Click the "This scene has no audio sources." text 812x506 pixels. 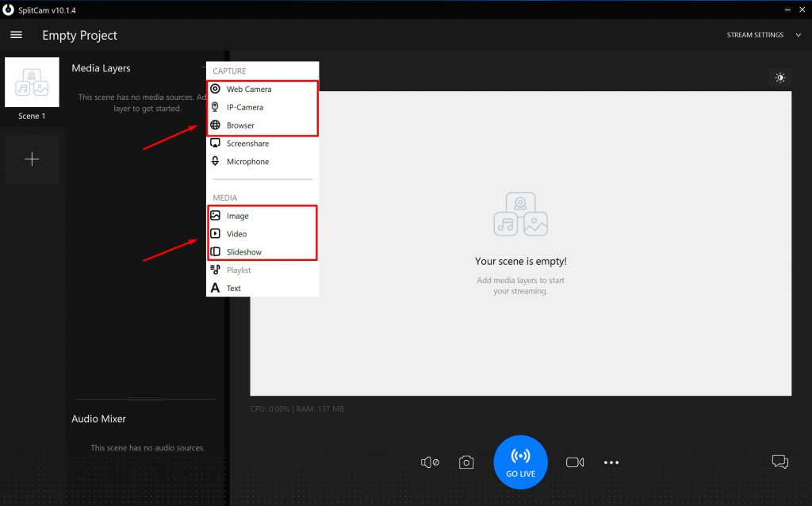coord(147,447)
